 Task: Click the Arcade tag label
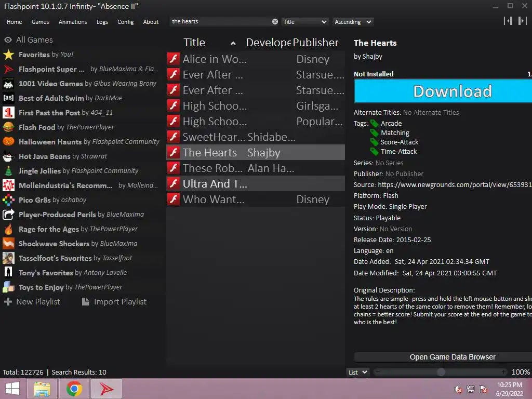(391, 124)
